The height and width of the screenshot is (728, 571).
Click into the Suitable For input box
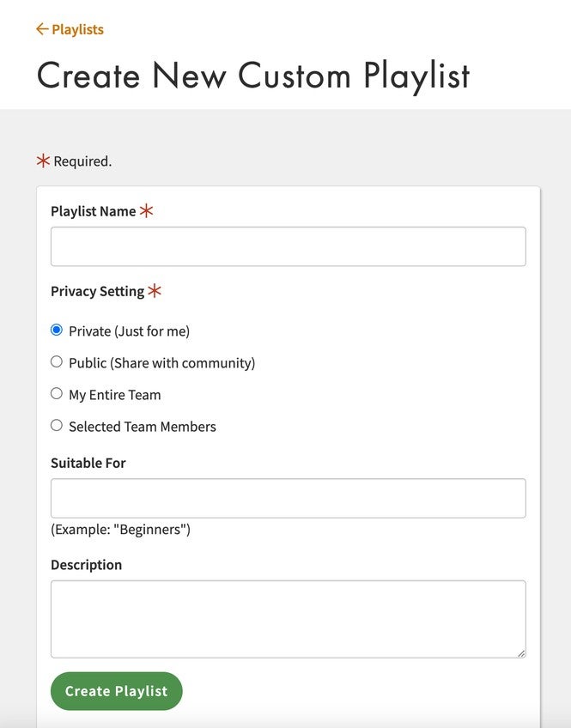pos(288,498)
